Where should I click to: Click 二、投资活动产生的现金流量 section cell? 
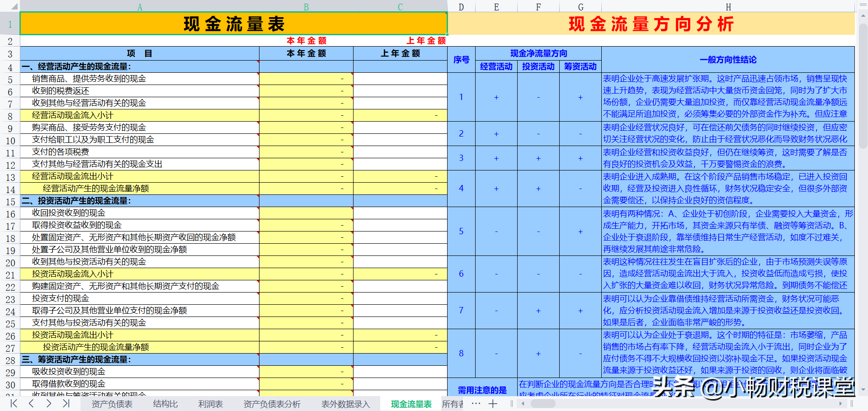[x=140, y=201]
